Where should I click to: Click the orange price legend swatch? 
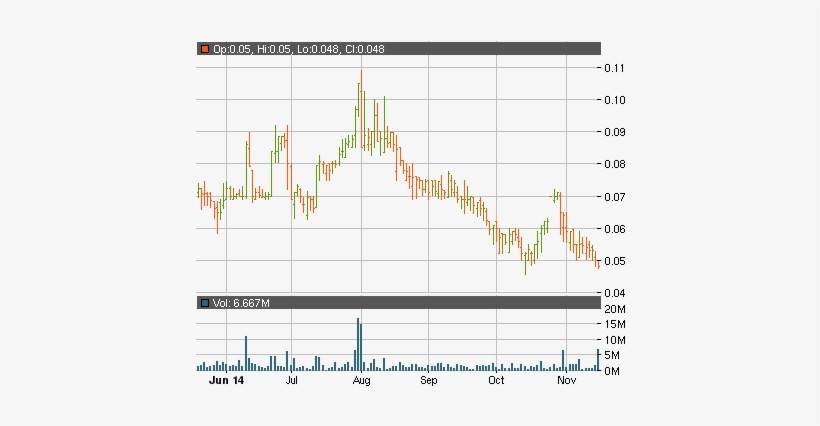tap(205, 49)
